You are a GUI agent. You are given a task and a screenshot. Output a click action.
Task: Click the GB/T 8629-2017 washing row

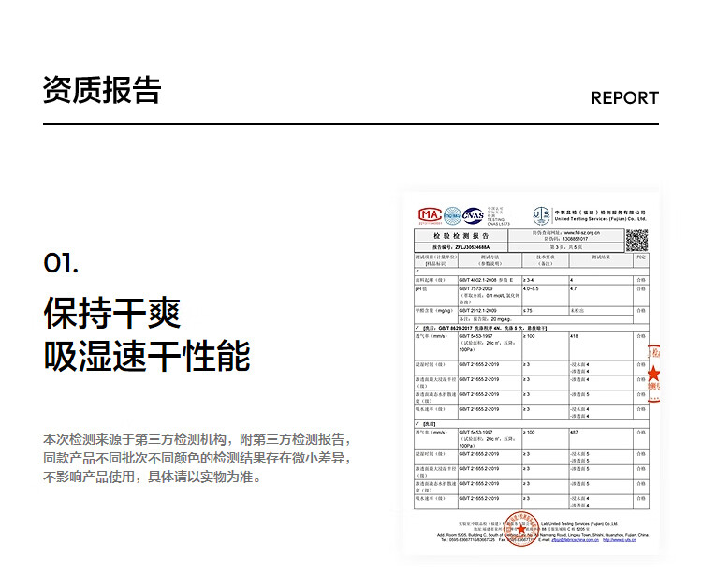pyautogui.click(x=532, y=328)
